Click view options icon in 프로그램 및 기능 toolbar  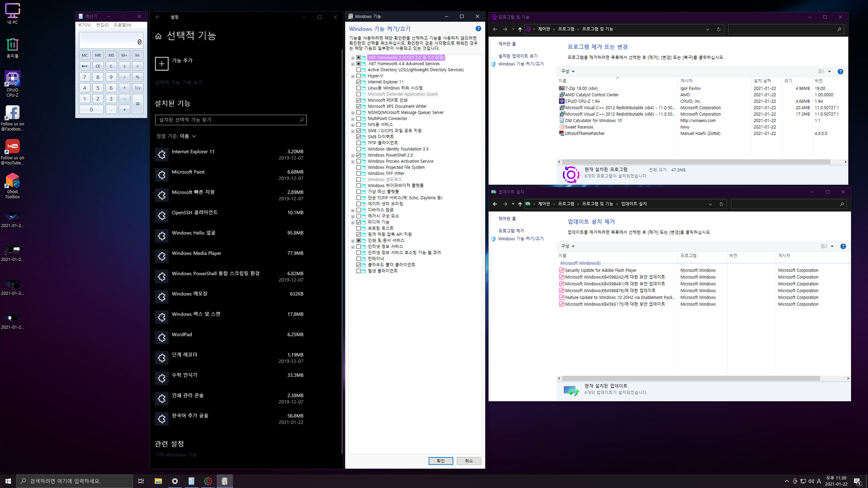point(821,72)
